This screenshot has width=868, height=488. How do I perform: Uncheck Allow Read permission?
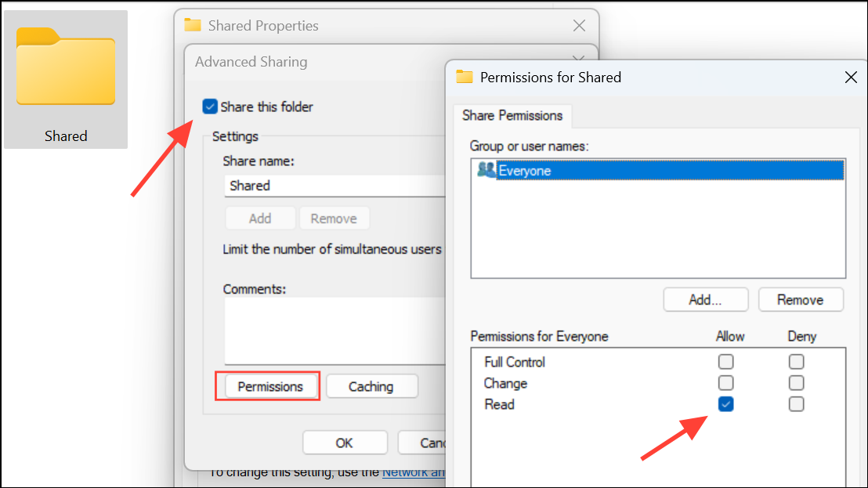click(x=725, y=404)
